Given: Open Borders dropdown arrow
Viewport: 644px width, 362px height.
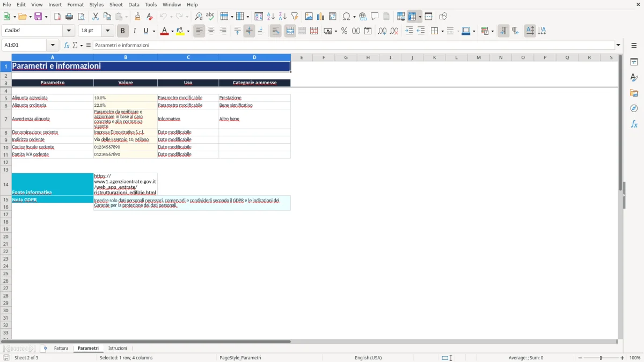Looking at the screenshot, I should 442,31.
